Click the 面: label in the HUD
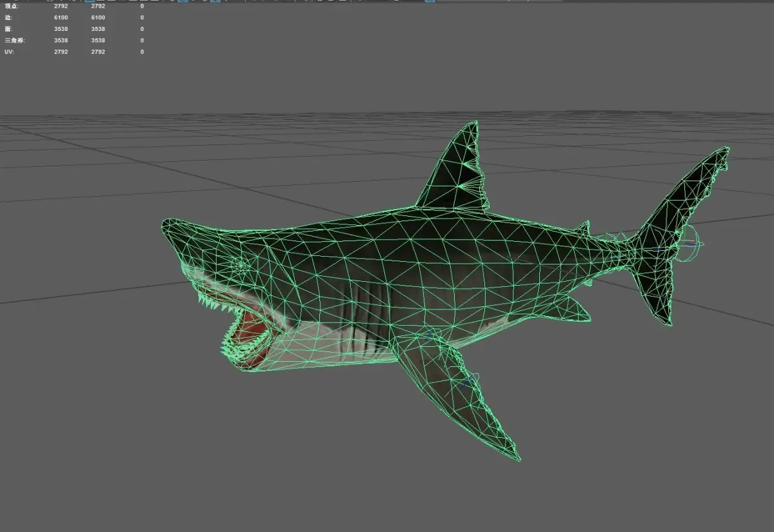The width and height of the screenshot is (774, 532). click(x=8, y=29)
